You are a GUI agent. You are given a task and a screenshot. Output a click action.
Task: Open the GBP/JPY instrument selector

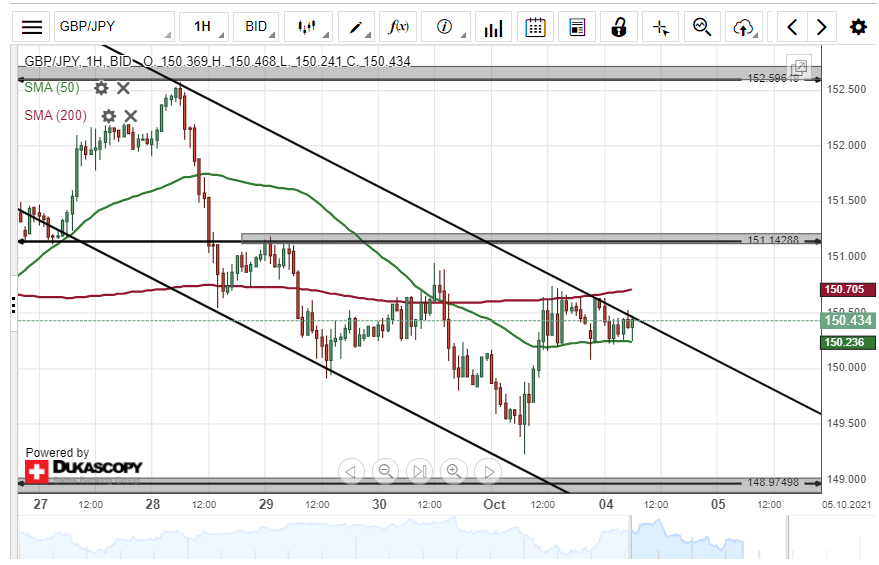pos(114,26)
